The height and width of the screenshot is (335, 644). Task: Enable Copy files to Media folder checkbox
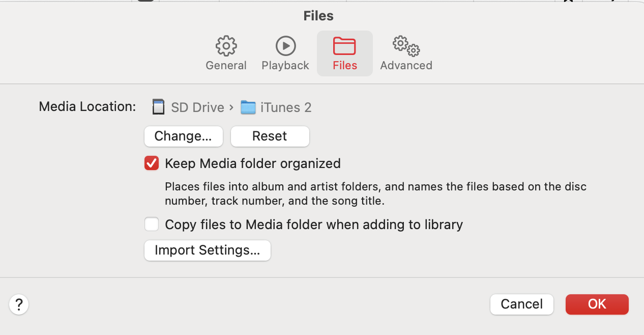pos(152,225)
